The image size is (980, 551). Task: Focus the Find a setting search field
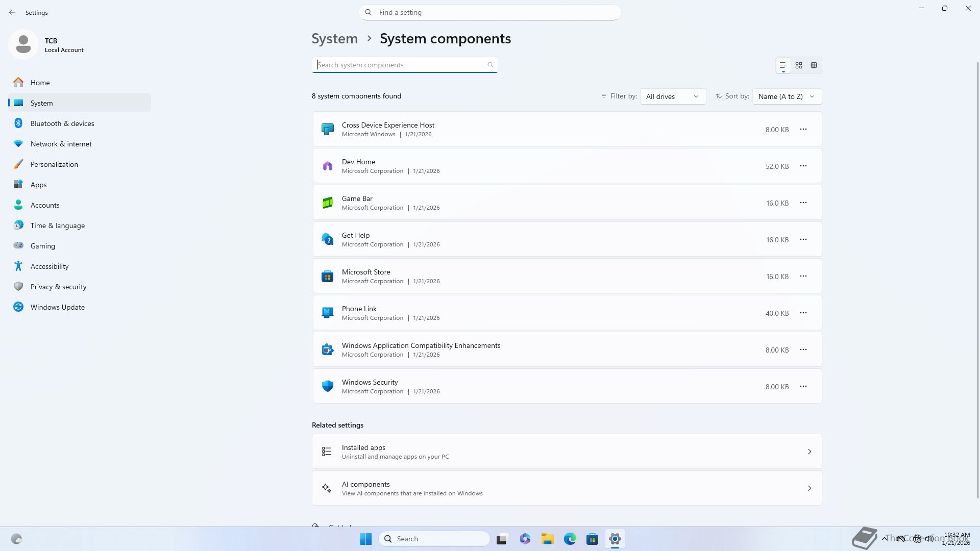click(x=490, y=12)
